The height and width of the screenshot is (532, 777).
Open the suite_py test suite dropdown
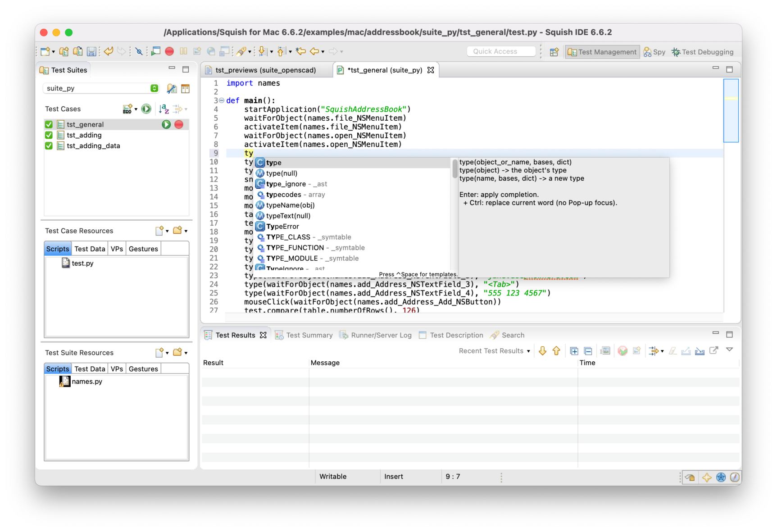click(154, 88)
